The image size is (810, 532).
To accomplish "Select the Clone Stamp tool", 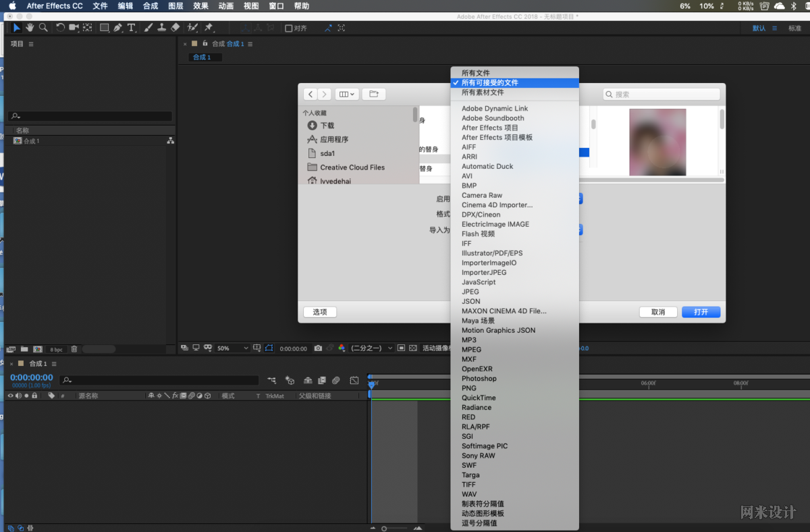I will (x=162, y=28).
